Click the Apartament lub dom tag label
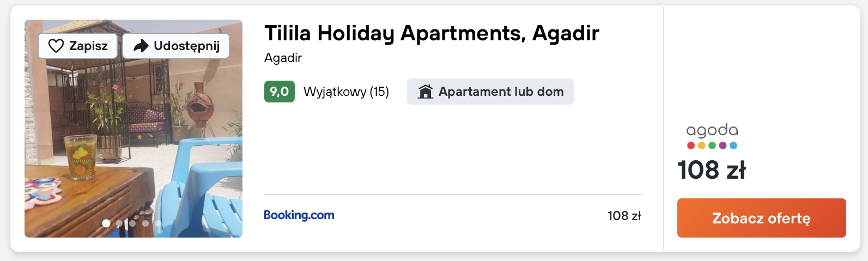 [501, 92]
